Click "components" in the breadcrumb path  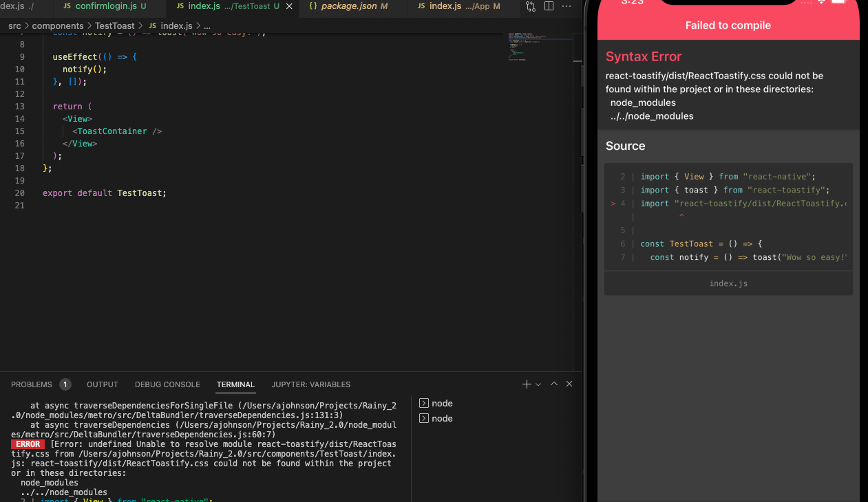58,25
